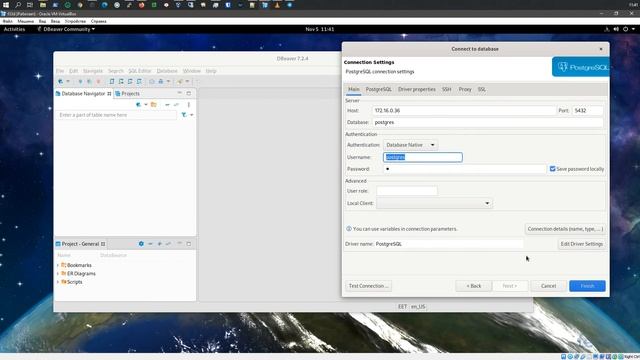This screenshot has height=360, width=640.
Task: Click the filter icon beside table name search
Action: (184, 115)
